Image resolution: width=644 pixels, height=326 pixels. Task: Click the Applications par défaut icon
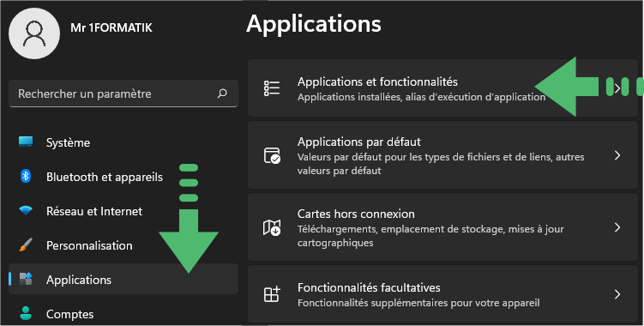coord(272,155)
